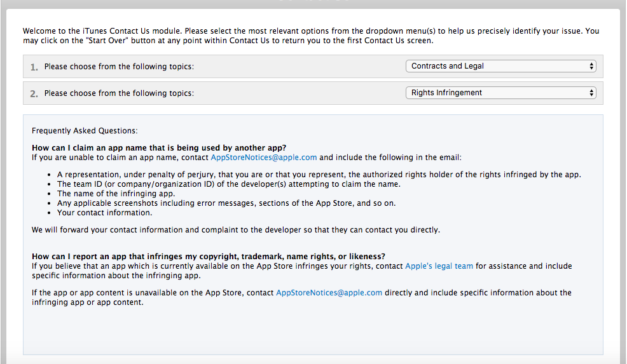
Task: Click the first 'Please choose from the following topics' row
Action: 313,66
